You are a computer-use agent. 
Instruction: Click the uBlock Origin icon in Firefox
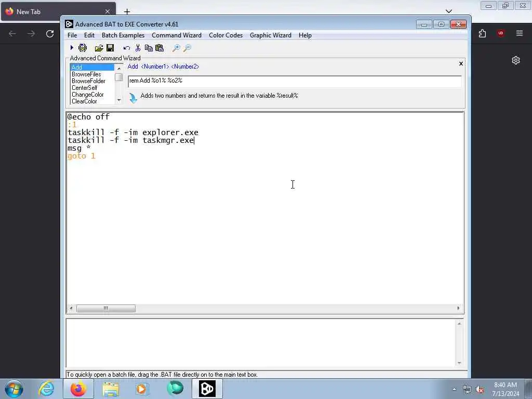point(500,33)
